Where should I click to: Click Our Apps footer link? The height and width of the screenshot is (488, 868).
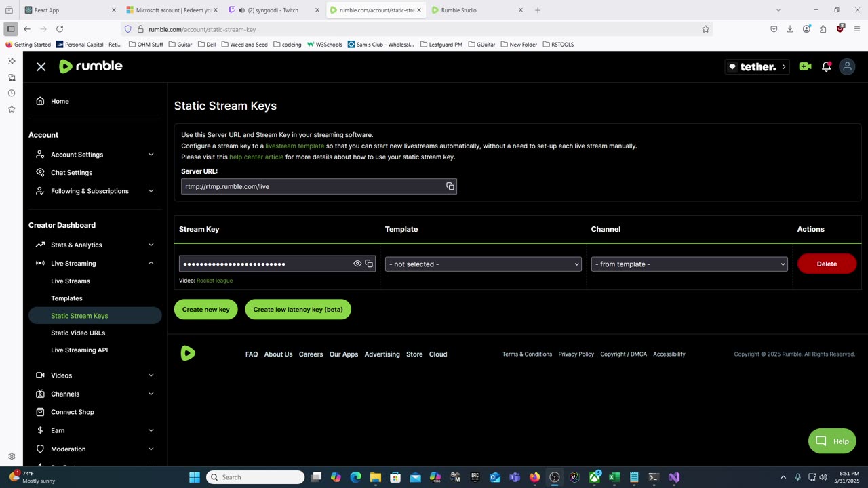pyautogui.click(x=344, y=354)
